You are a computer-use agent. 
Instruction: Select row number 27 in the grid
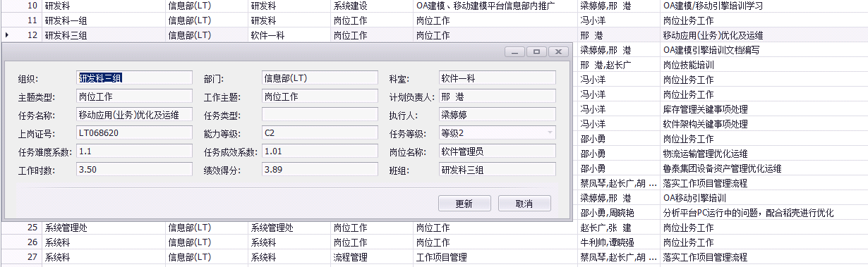[32, 257]
